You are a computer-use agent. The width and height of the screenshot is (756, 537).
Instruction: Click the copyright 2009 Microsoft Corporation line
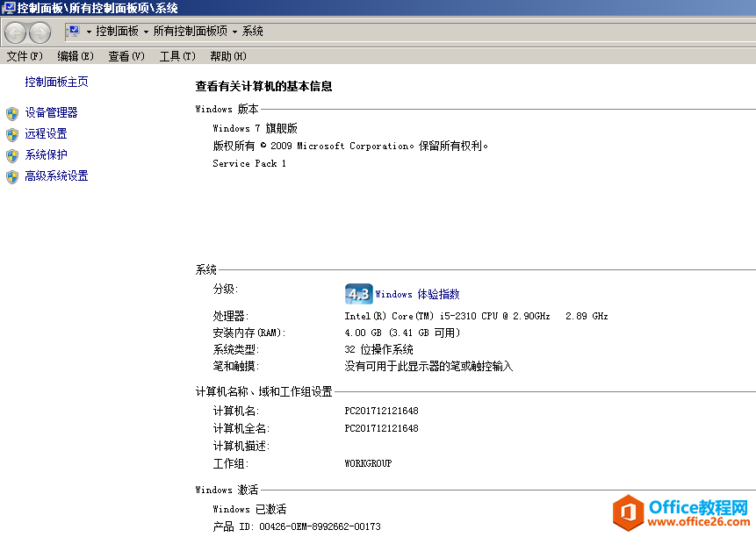point(350,146)
